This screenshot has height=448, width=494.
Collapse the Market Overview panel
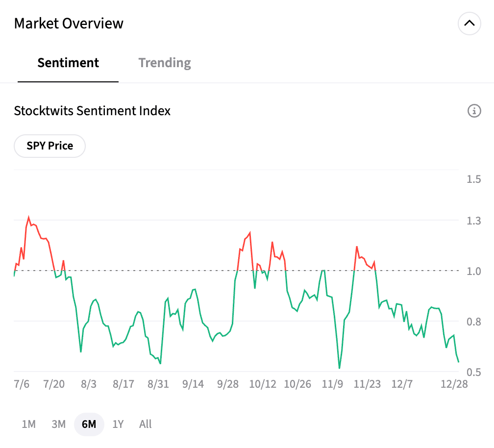[469, 23]
